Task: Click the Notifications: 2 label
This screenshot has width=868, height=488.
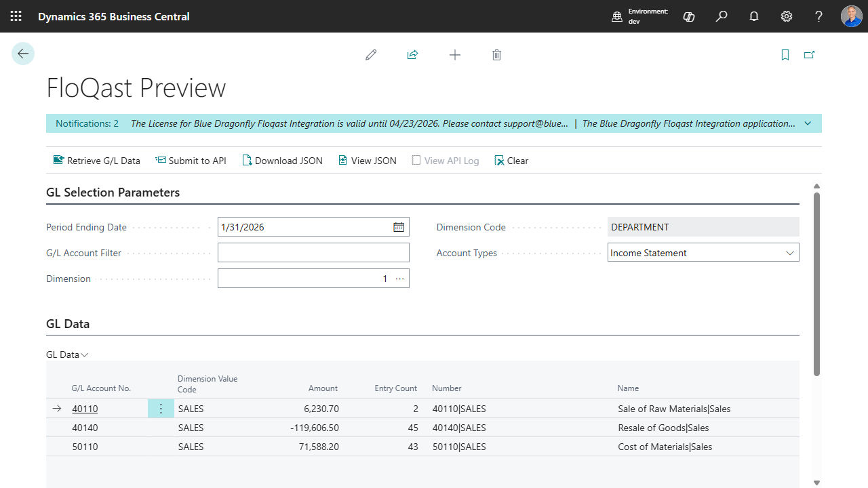Action: [87, 123]
